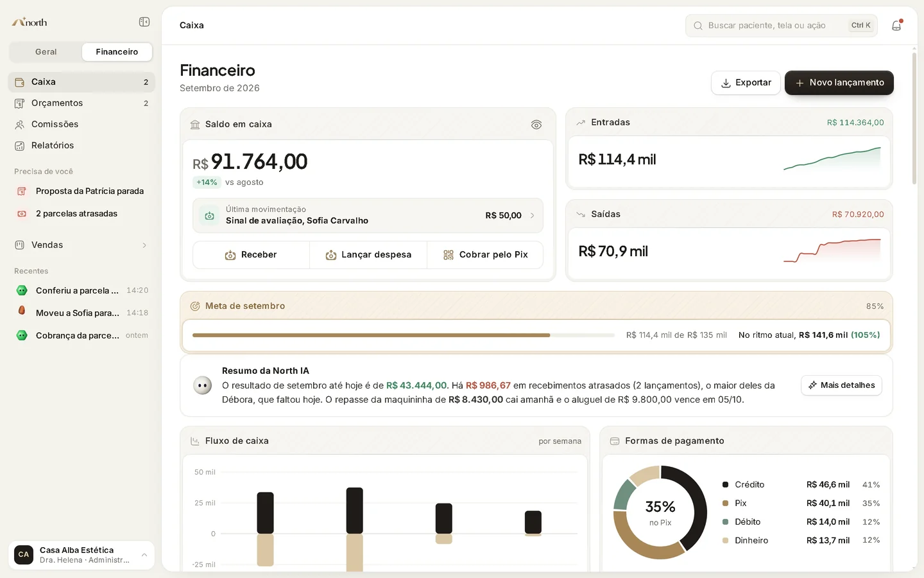Click Lançar despesa button

click(368, 255)
